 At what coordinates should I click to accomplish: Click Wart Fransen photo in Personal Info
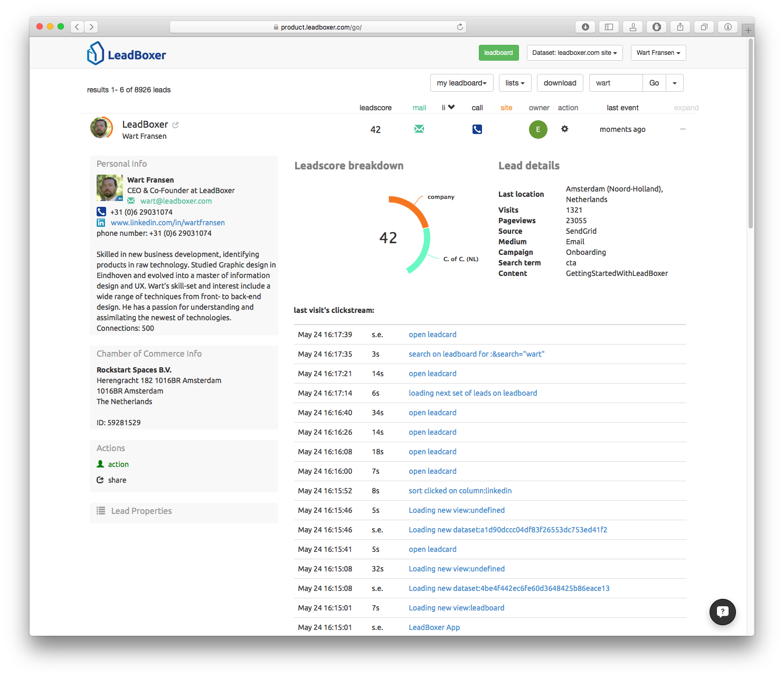[110, 188]
